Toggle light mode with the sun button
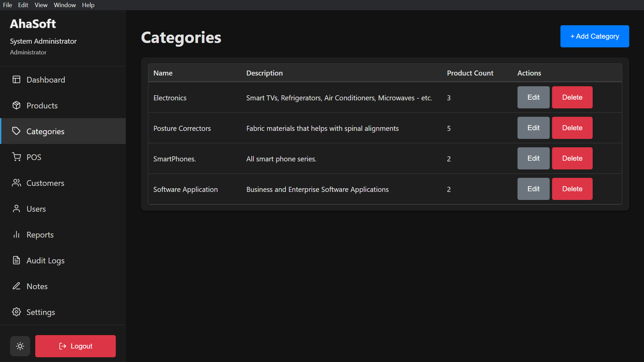Viewport: 644px width, 362px height. (20, 346)
